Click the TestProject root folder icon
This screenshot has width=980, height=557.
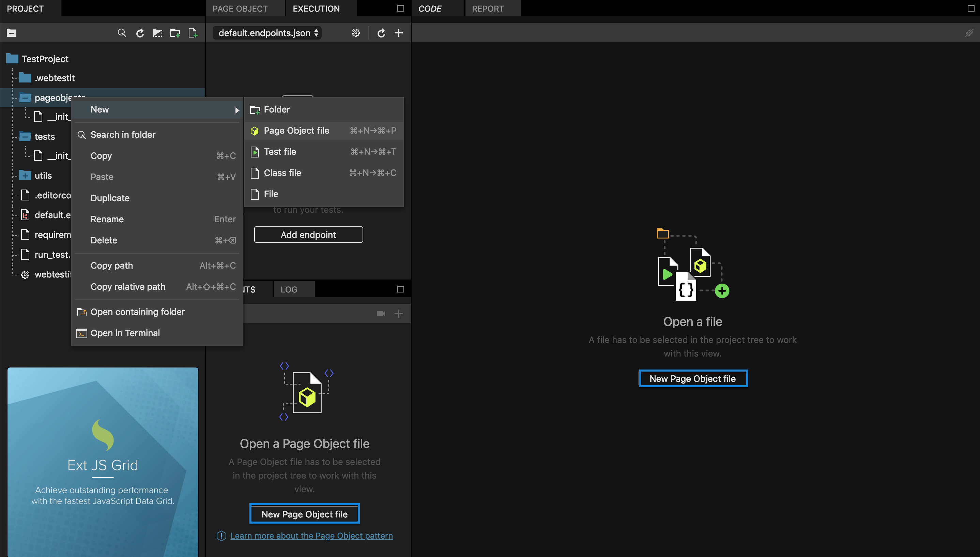12,59
